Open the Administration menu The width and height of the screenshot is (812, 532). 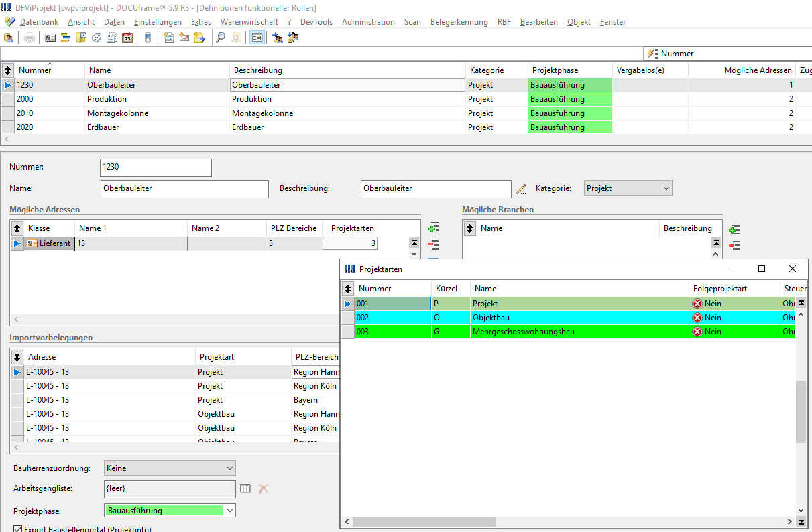(x=368, y=22)
